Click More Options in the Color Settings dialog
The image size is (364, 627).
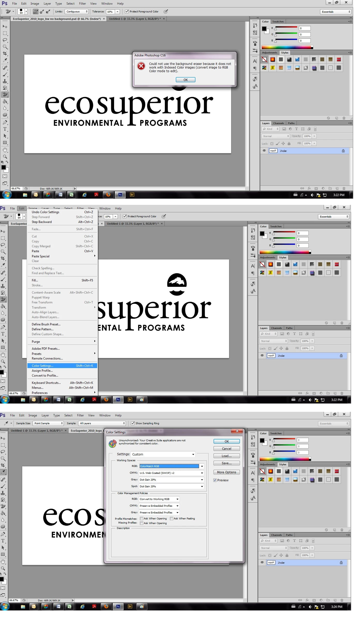[x=226, y=472]
